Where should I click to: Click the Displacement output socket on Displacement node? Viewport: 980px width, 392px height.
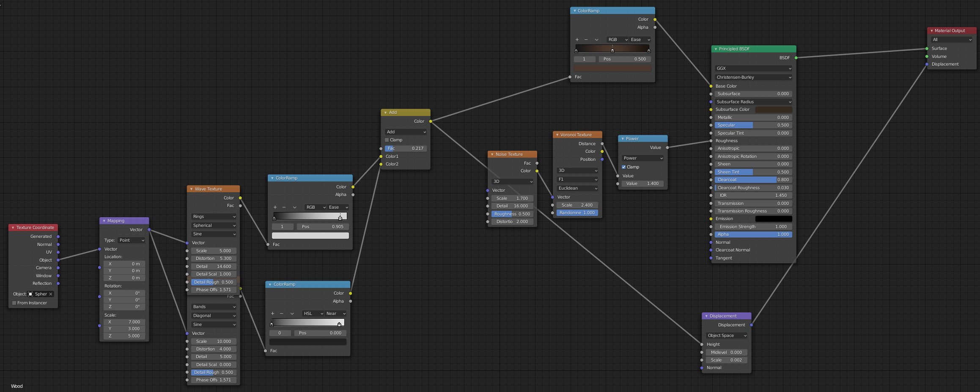tap(751, 325)
